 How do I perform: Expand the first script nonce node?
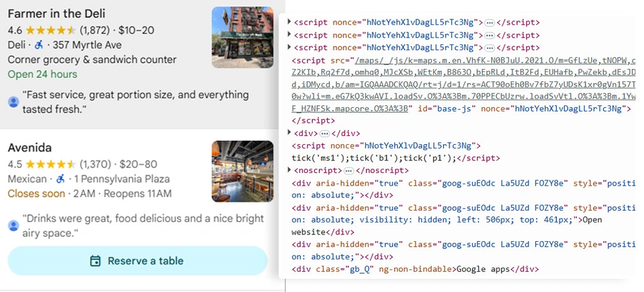289,22
